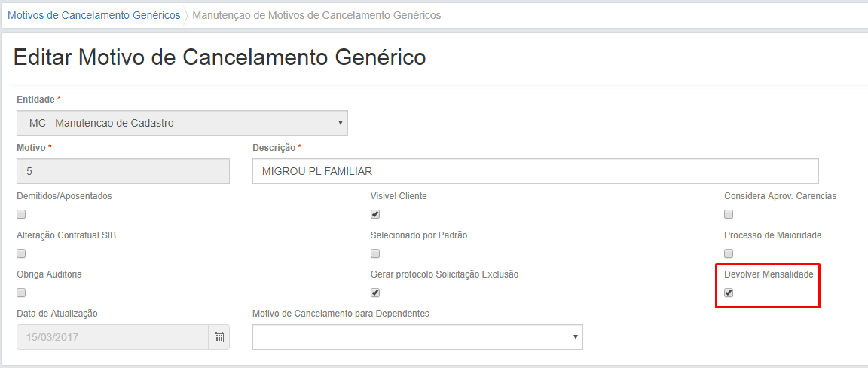Click the Editar Motivo de Cancelamento Genérico heading
Screen dimensions: 868x368
(x=220, y=57)
